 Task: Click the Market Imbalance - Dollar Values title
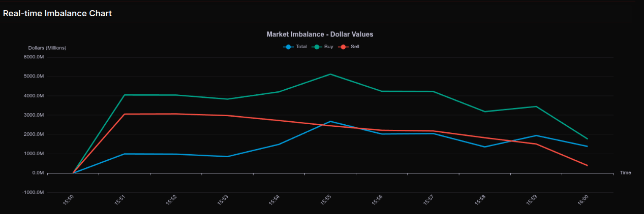(x=320, y=34)
